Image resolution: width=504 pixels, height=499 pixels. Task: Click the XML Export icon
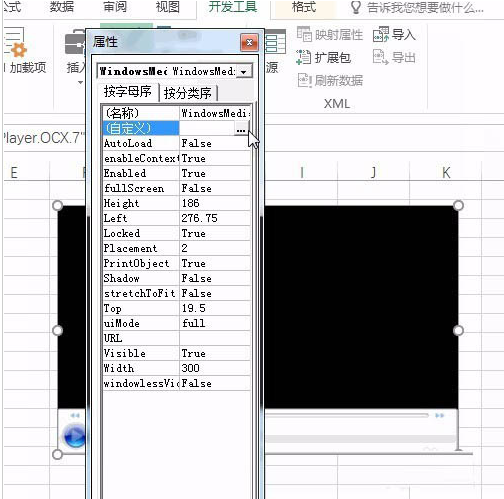(x=380, y=57)
